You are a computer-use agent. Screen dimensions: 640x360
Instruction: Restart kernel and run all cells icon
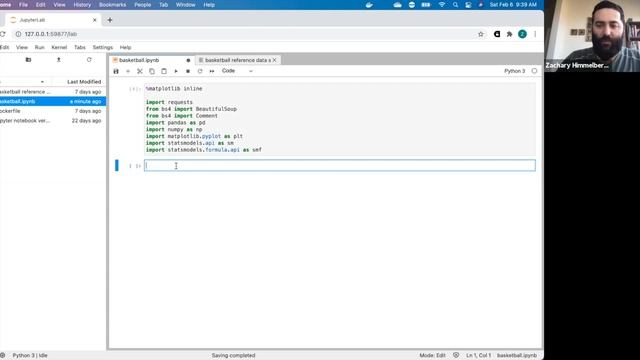coord(212,71)
